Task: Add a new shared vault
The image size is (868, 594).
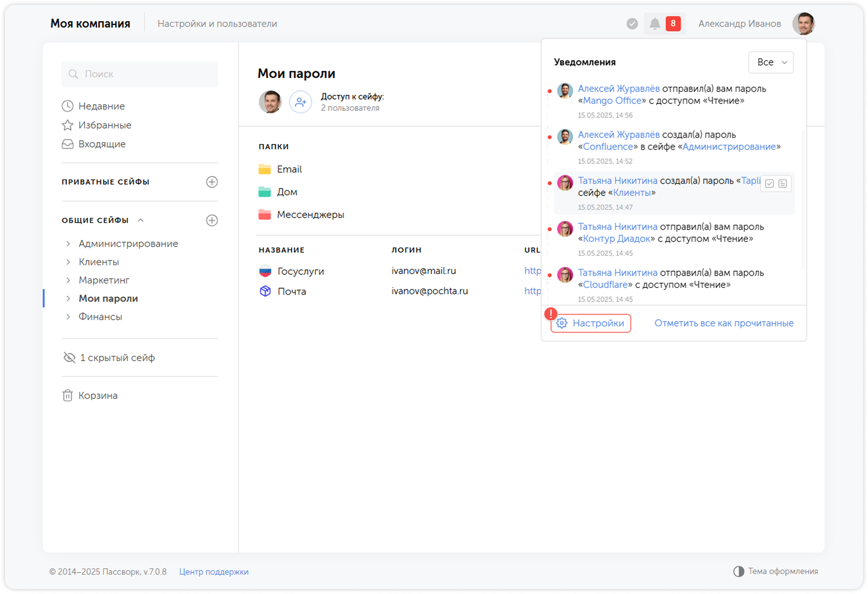Action: [212, 220]
